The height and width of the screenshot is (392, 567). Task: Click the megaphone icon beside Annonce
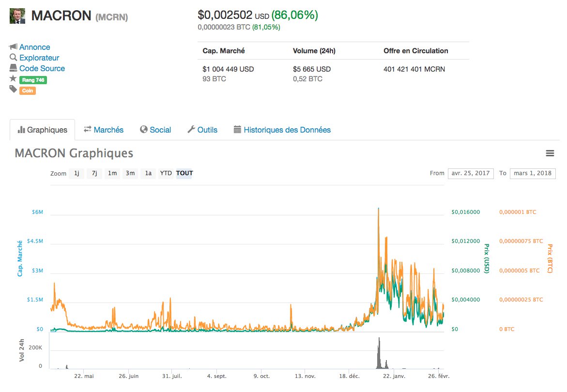(x=13, y=47)
